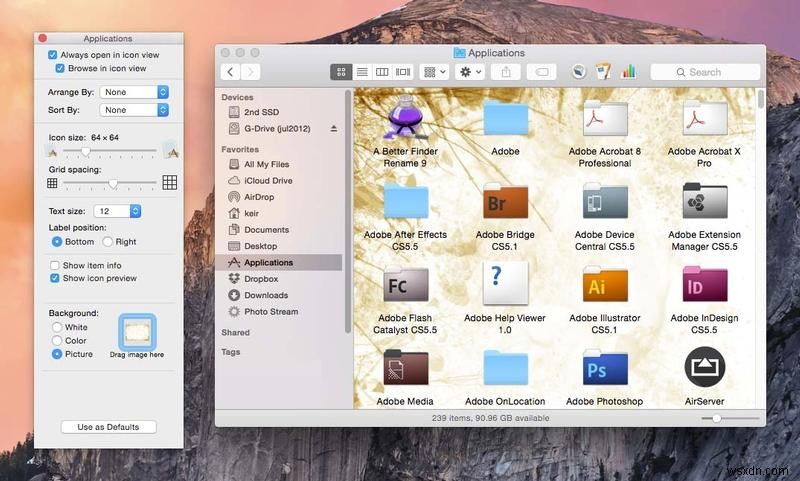
Task: Open the Action gear dropdown menu
Action: [470, 72]
